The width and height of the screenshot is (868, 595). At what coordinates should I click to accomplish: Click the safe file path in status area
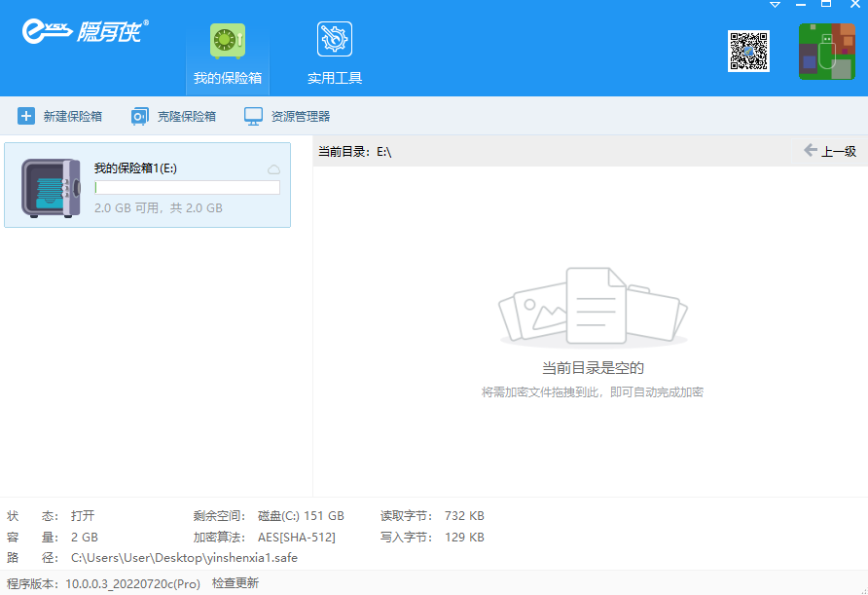tap(185, 558)
